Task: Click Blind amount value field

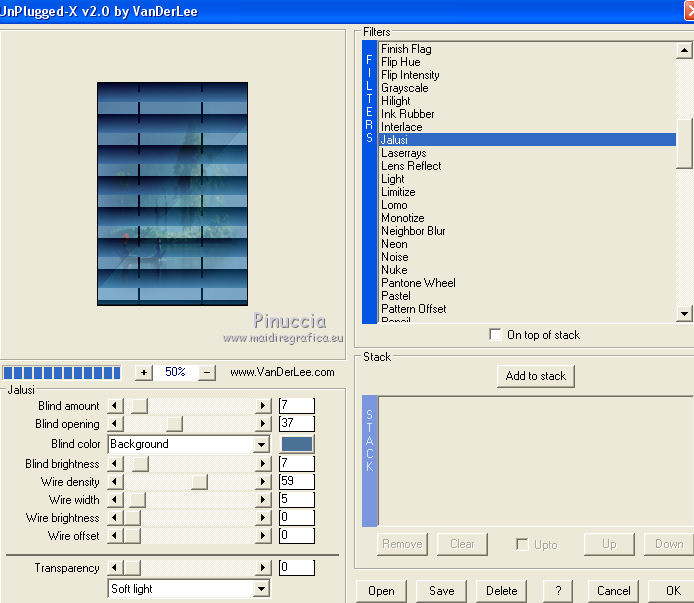Action: (x=297, y=406)
